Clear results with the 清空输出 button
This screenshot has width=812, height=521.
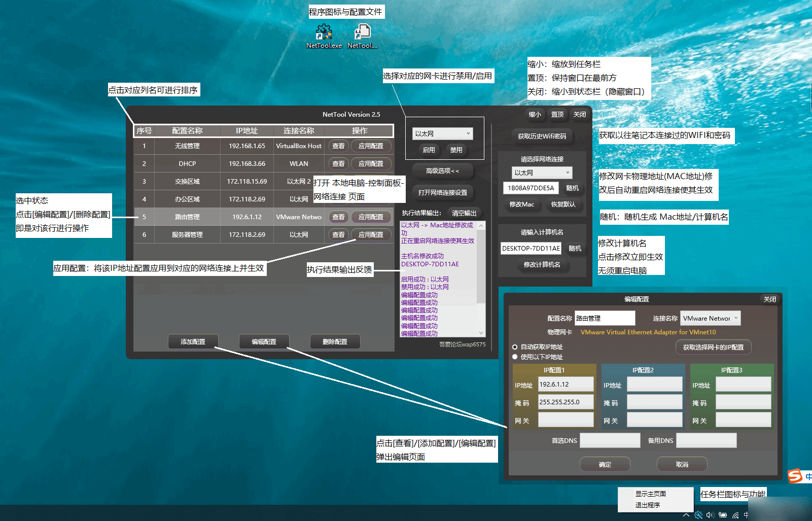click(464, 213)
